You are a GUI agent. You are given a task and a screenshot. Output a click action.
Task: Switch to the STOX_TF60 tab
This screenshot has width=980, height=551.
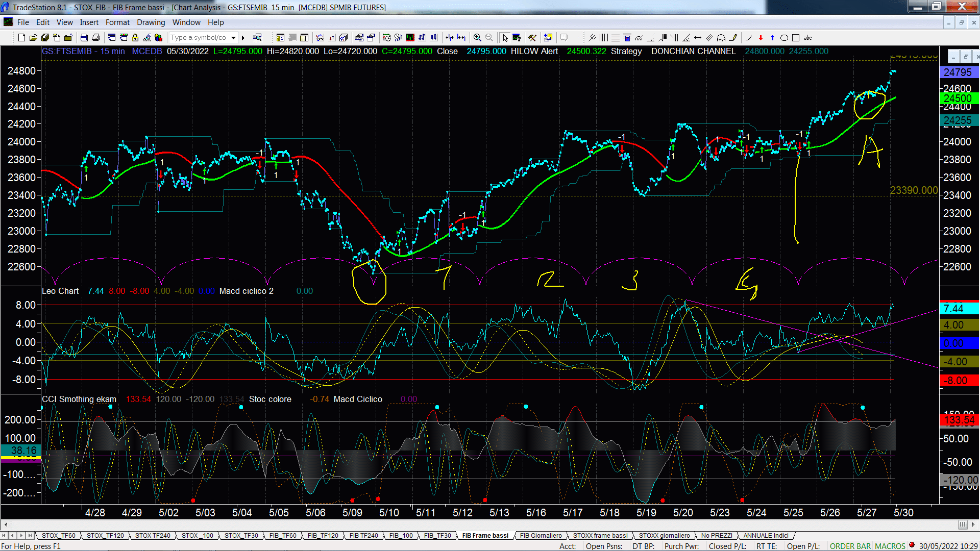[x=59, y=536]
